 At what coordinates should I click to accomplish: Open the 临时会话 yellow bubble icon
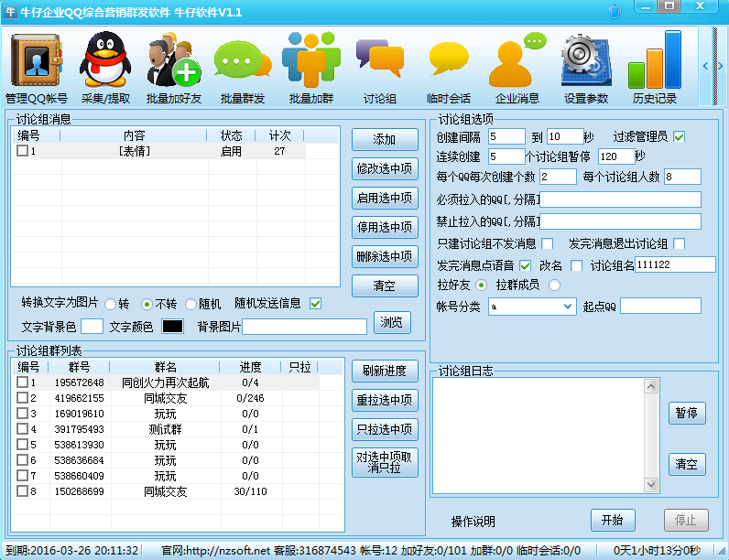click(449, 58)
